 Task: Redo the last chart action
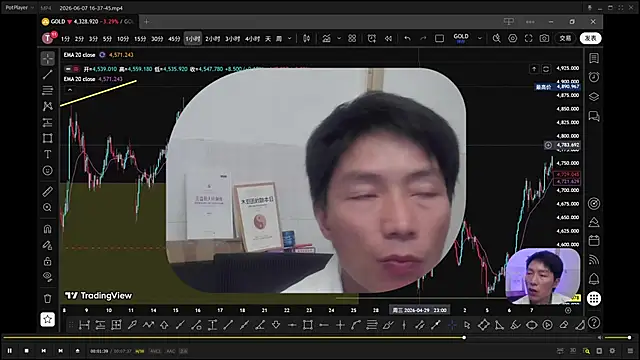[x=423, y=38]
